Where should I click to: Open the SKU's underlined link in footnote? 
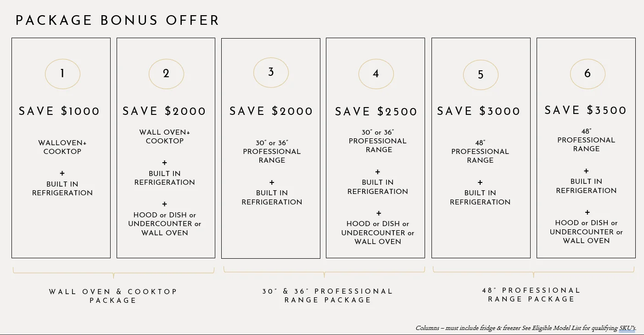(627, 328)
